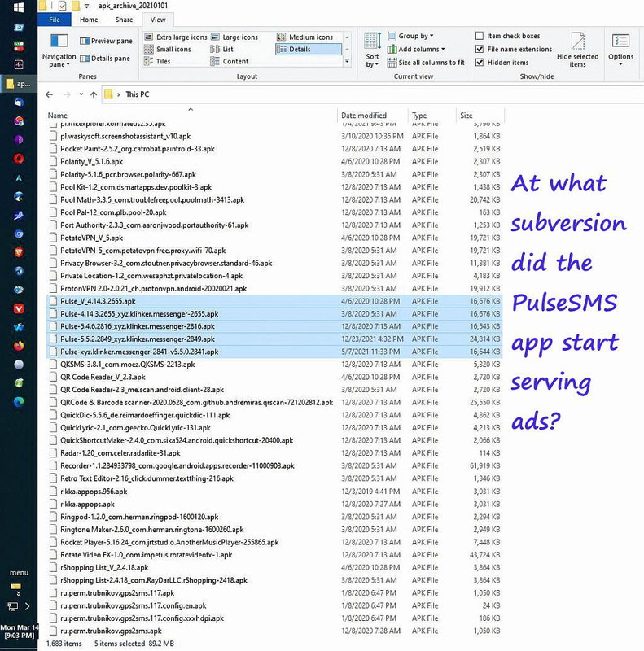Open the Share ribbon tab
Screen dimensions: 644x651
(125, 20)
